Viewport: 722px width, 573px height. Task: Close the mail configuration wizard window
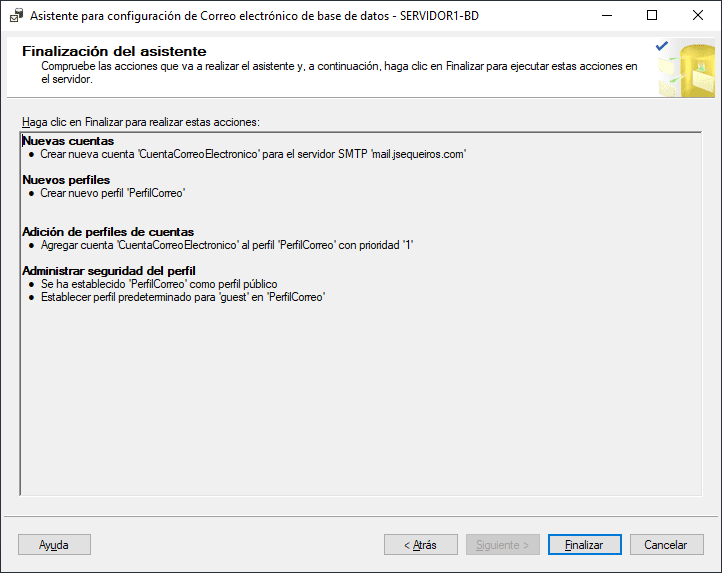(698, 16)
